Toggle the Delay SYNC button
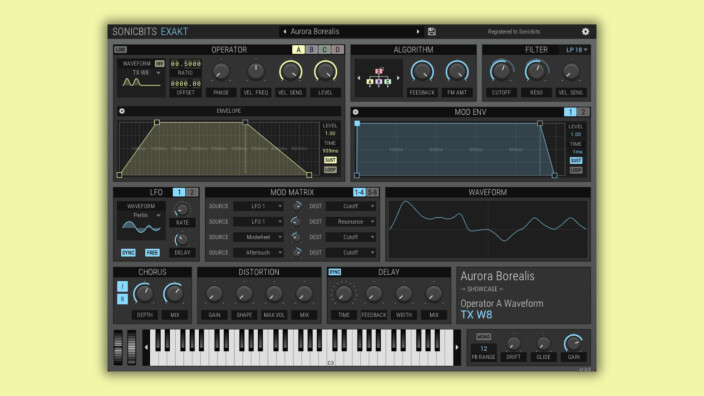The height and width of the screenshot is (396, 704). click(334, 272)
